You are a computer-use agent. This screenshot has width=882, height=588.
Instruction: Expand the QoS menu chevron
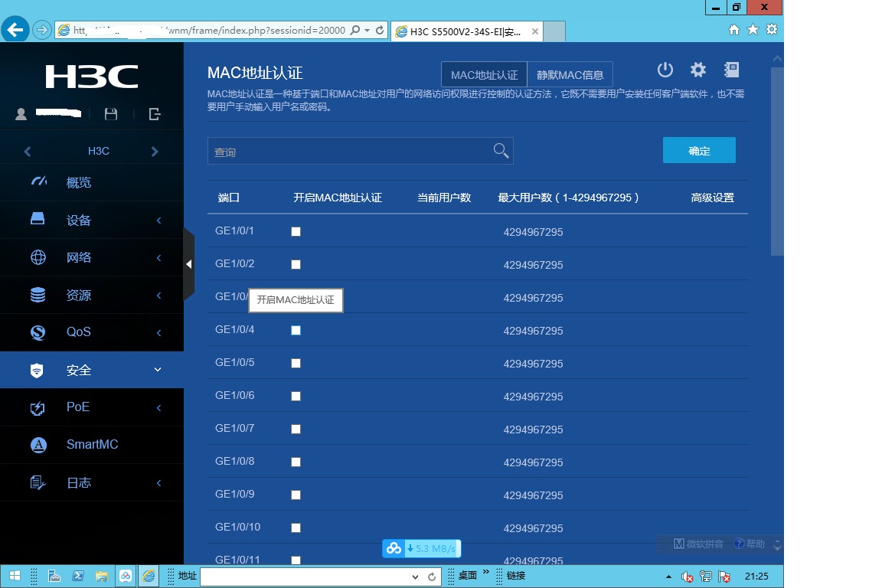(x=158, y=332)
